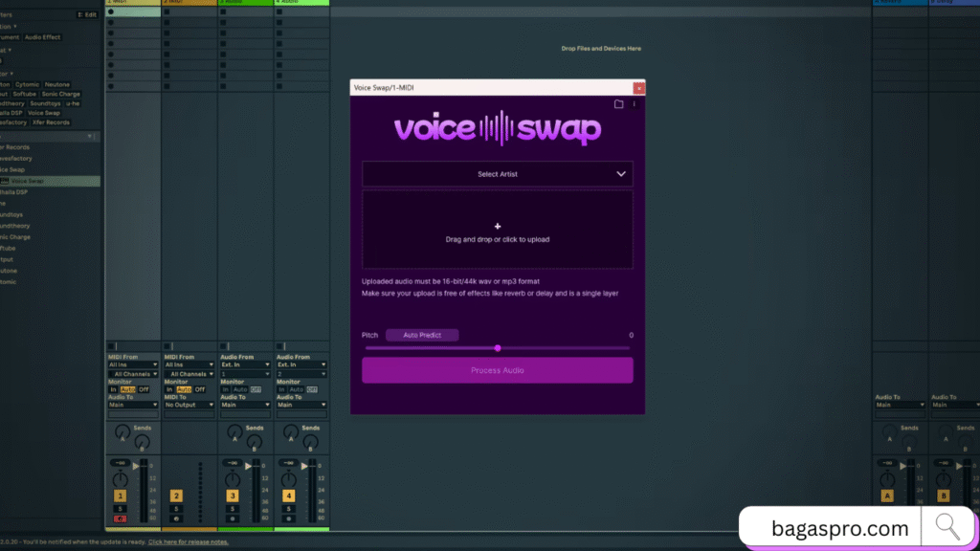The width and height of the screenshot is (980, 551).
Task: Set Monitor to In on track 1
Action: (112, 389)
